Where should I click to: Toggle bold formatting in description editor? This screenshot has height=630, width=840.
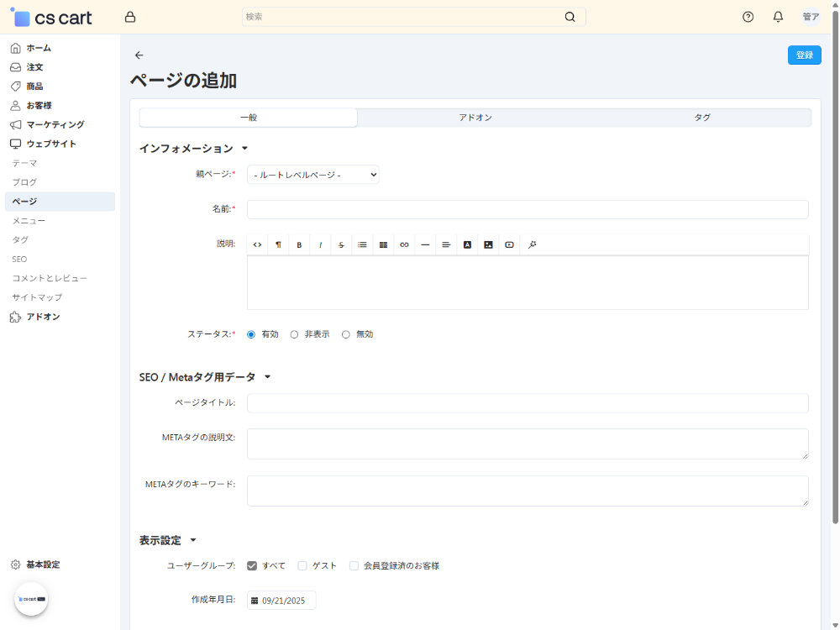[x=299, y=244]
